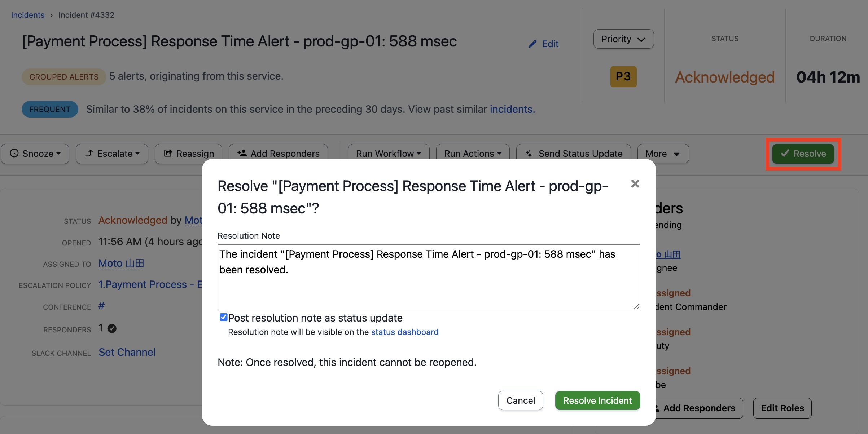This screenshot has height=434, width=868.
Task: Click the green Resolve checkmark button
Action: (803, 154)
